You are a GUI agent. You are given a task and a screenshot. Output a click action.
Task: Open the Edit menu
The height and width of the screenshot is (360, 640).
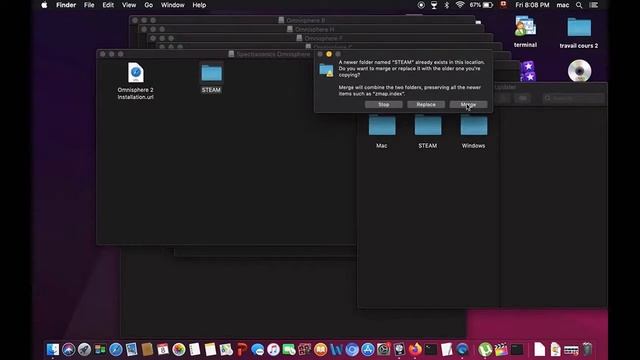point(108,5)
